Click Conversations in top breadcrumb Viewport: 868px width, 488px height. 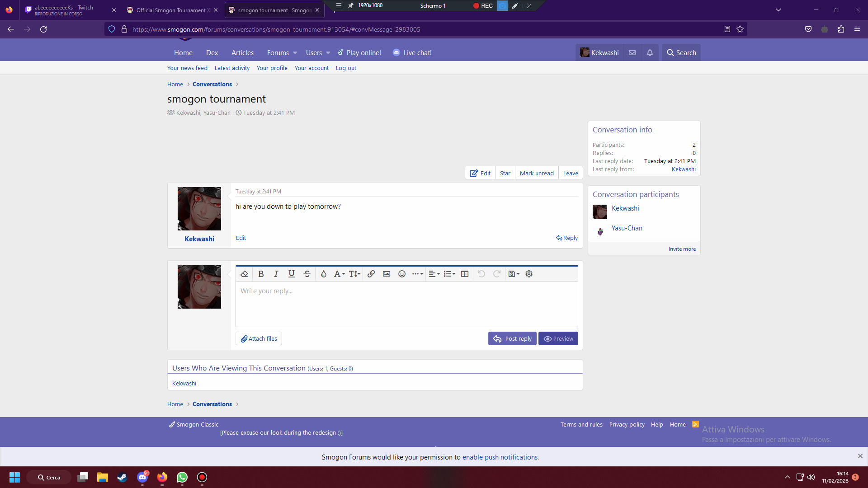coord(212,84)
